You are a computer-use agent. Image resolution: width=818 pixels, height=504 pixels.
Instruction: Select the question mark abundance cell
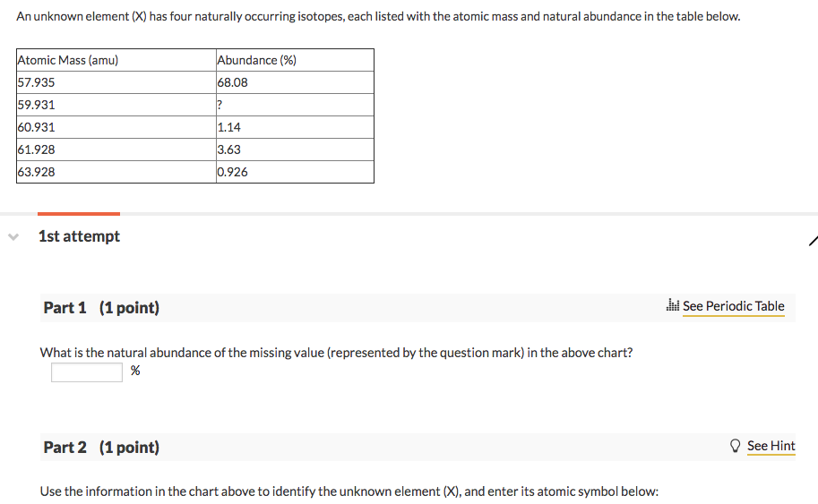(294, 105)
